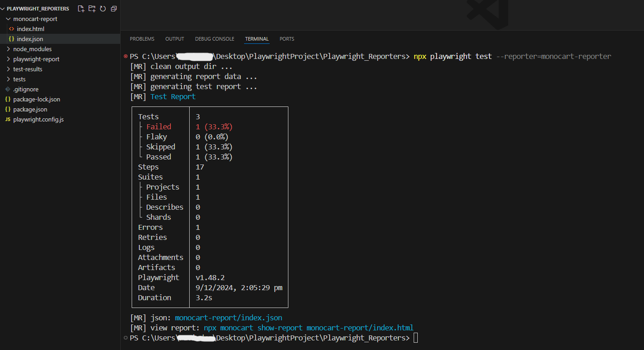644x350 pixels.
Task: Expand the node_modules folder
Action: [8, 49]
